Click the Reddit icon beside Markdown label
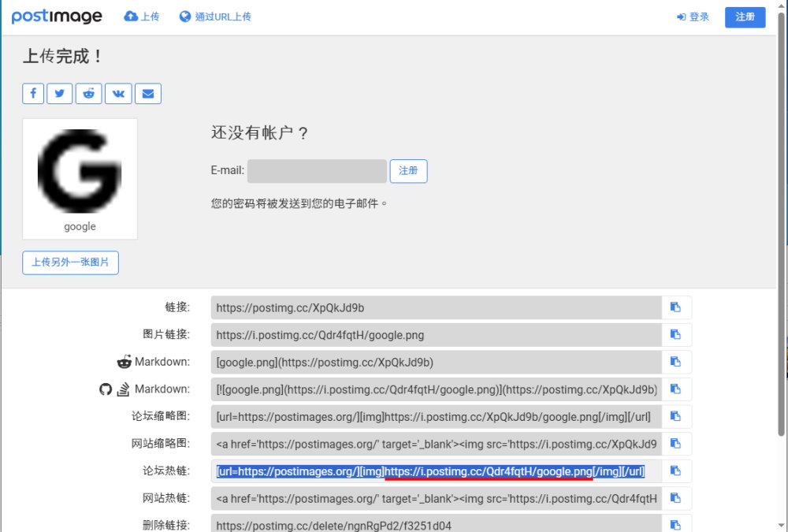This screenshot has width=788, height=532. tap(125, 362)
